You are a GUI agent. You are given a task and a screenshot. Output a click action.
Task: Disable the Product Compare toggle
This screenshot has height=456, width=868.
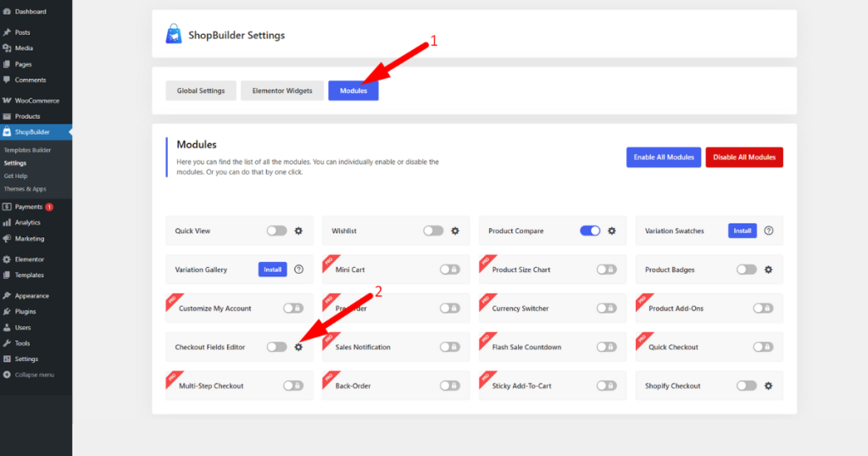[x=590, y=231]
